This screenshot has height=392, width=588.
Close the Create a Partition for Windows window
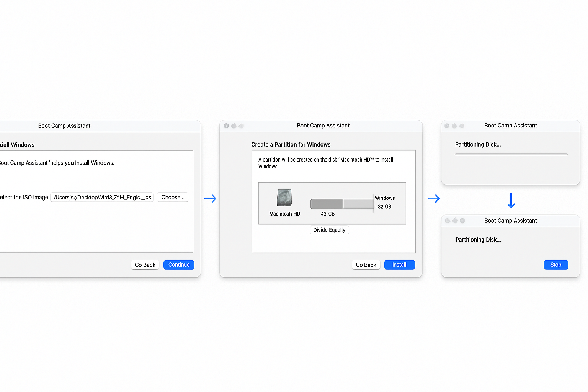pos(226,126)
